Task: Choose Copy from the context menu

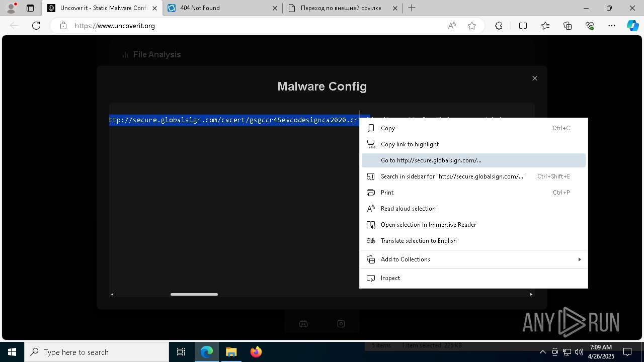Action: (x=473, y=128)
